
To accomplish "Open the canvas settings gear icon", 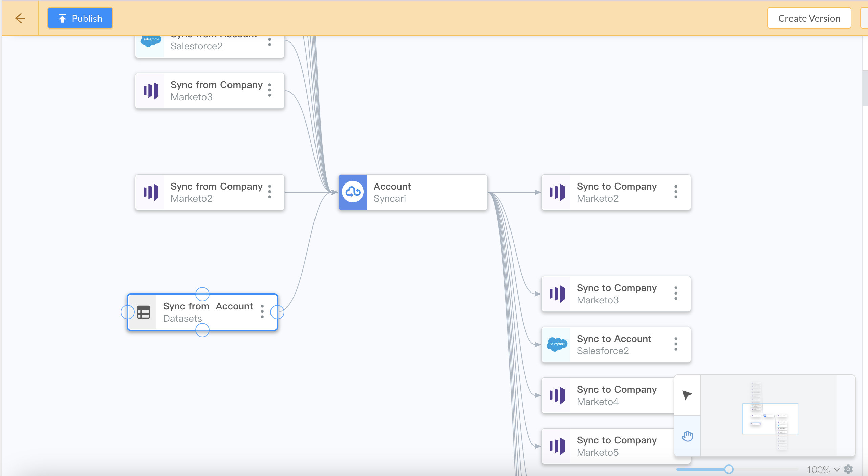I will click(848, 469).
